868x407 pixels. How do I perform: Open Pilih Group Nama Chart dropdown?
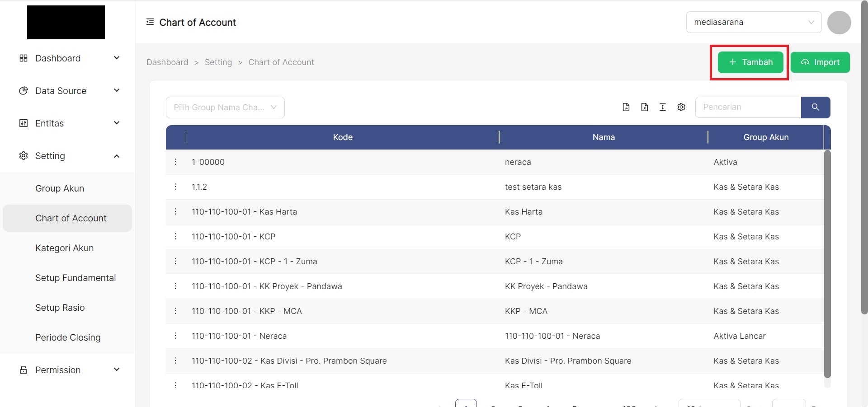(225, 108)
